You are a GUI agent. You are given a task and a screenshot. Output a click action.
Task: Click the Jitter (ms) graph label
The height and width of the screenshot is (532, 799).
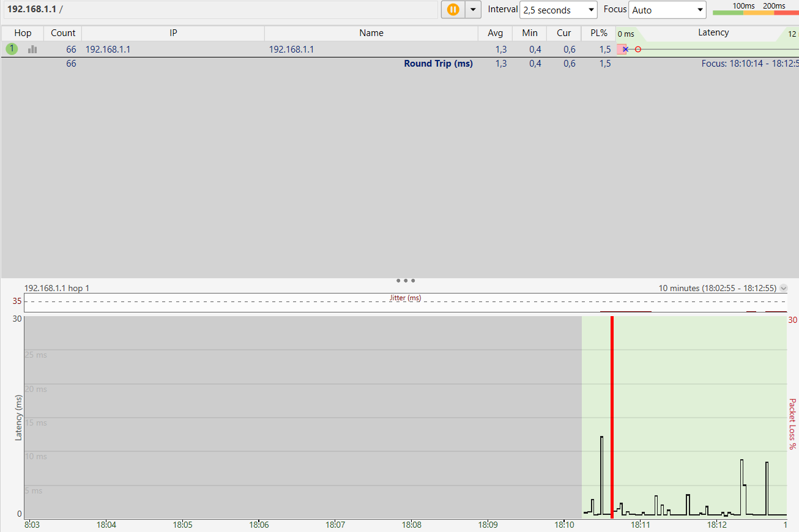pos(406,298)
